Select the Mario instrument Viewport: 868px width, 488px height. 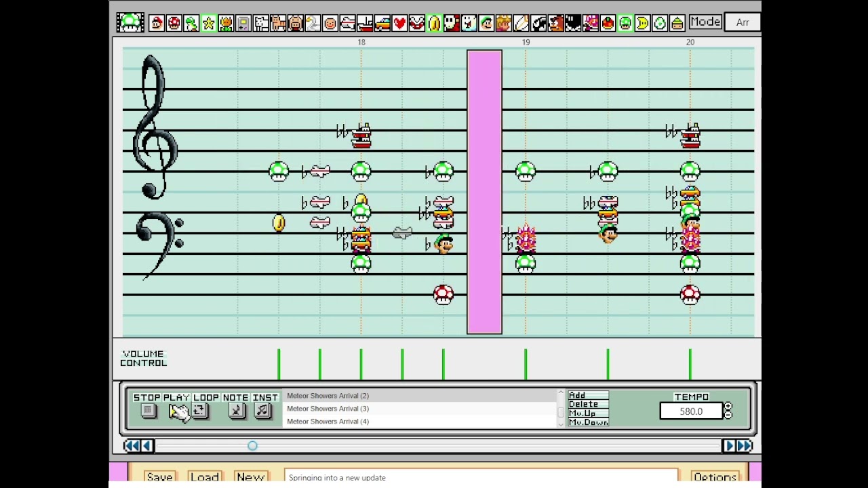pos(157,23)
